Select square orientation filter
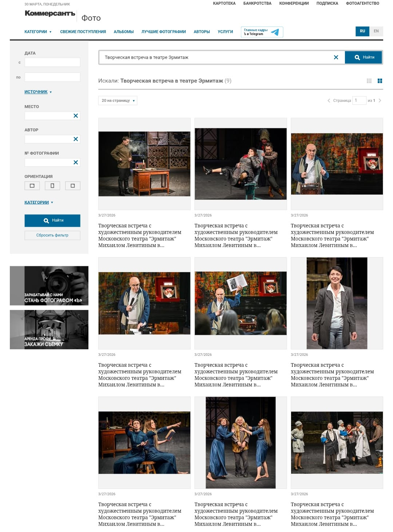 click(73, 186)
